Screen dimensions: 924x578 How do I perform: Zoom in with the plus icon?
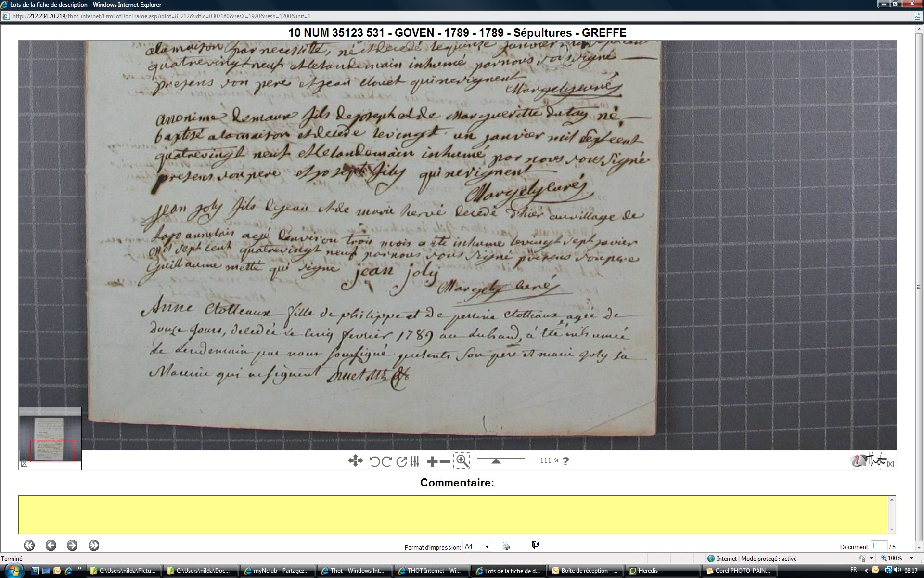(x=432, y=461)
